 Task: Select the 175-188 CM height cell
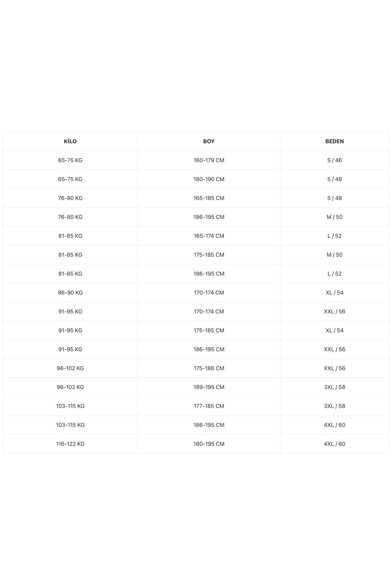pyautogui.click(x=209, y=368)
